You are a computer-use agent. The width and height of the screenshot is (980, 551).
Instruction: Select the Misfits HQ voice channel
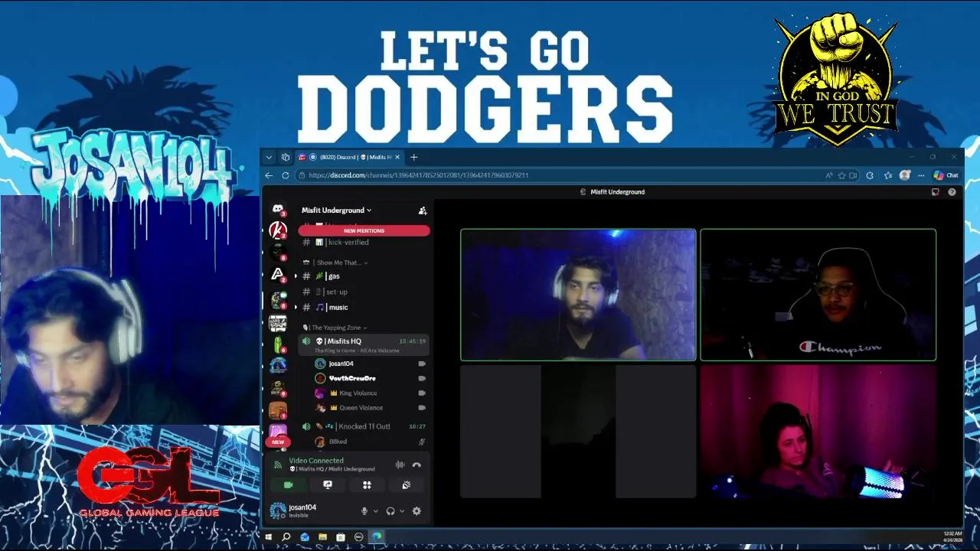pos(364,345)
